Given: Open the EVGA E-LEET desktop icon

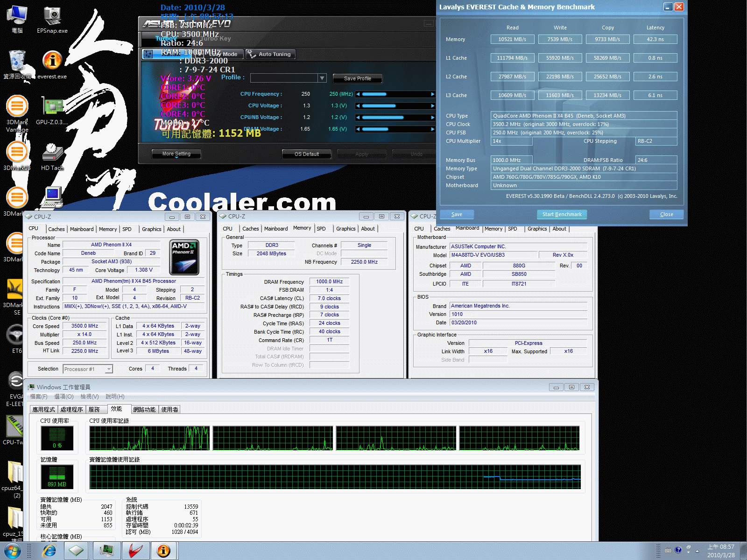Looking at the screenshot, I should pyautogui.click(x=14, y=389).
